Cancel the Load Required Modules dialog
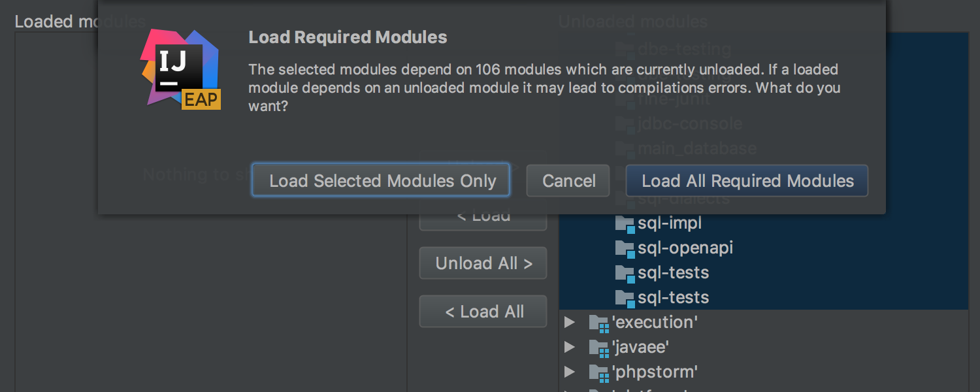 coord(569,180)
